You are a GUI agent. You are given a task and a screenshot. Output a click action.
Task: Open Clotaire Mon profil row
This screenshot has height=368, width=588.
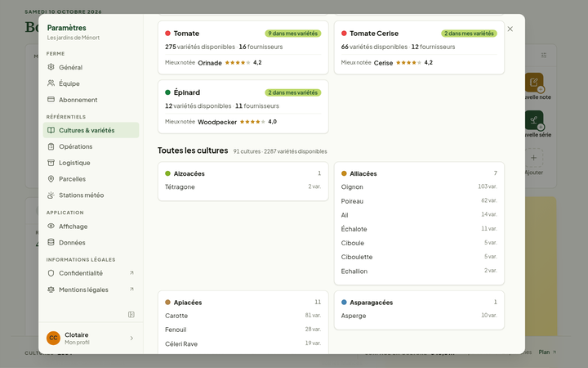pyautogui.click(x=91, y=338)
